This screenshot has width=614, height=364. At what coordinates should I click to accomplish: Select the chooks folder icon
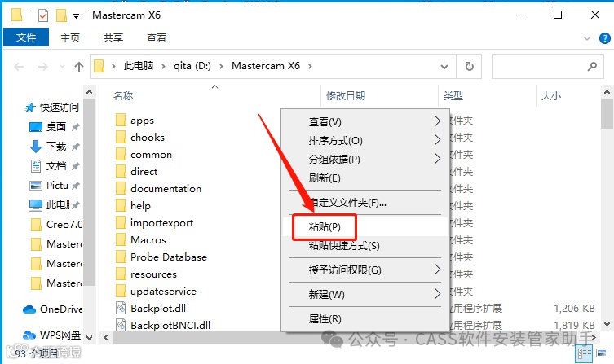pos(121,137)
